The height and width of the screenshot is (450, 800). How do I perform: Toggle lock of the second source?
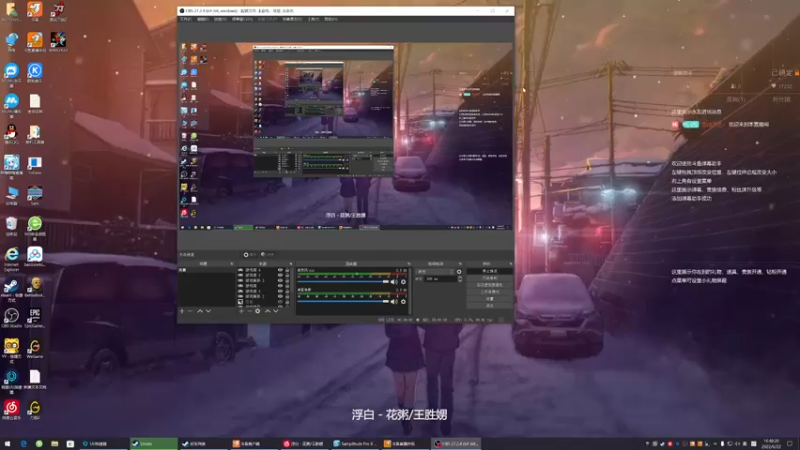click(x=287, y=275)
